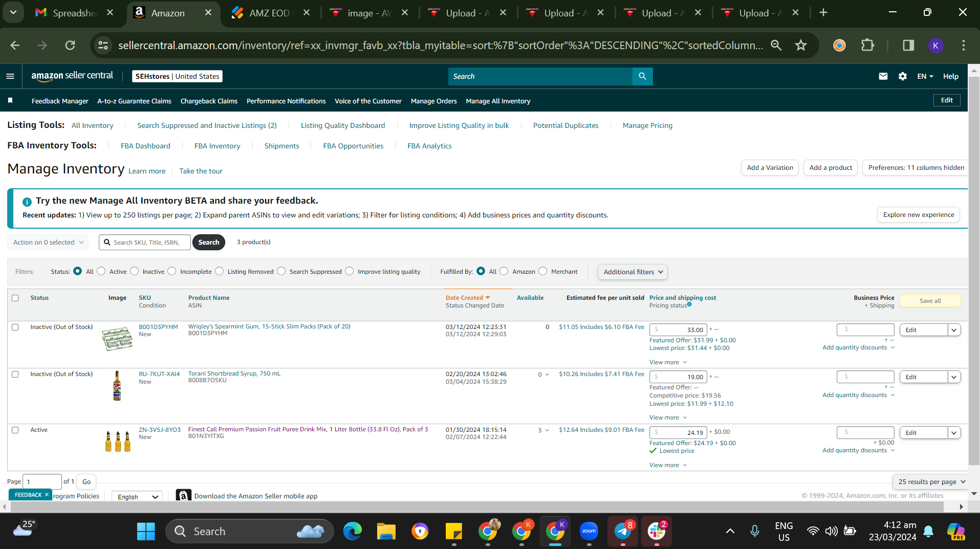Check the Finest Call Passion Fruit row checkbox
The height and width of the screenshot is (549, 980).
coord(15,430)
